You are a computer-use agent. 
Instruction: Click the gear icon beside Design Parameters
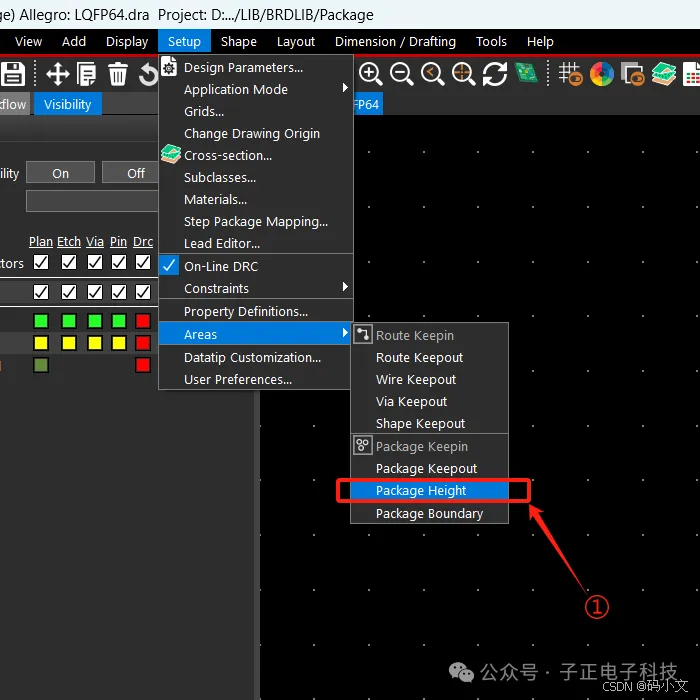[169, 67]
